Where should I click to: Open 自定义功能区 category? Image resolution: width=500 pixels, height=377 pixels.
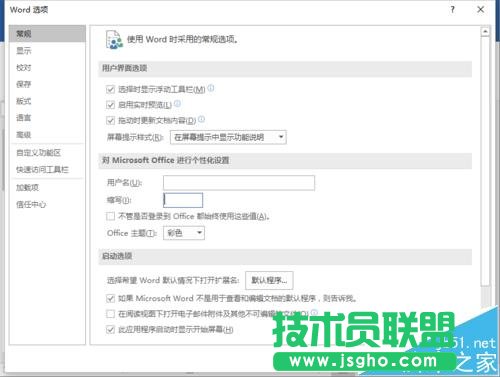tap(47, 153)
